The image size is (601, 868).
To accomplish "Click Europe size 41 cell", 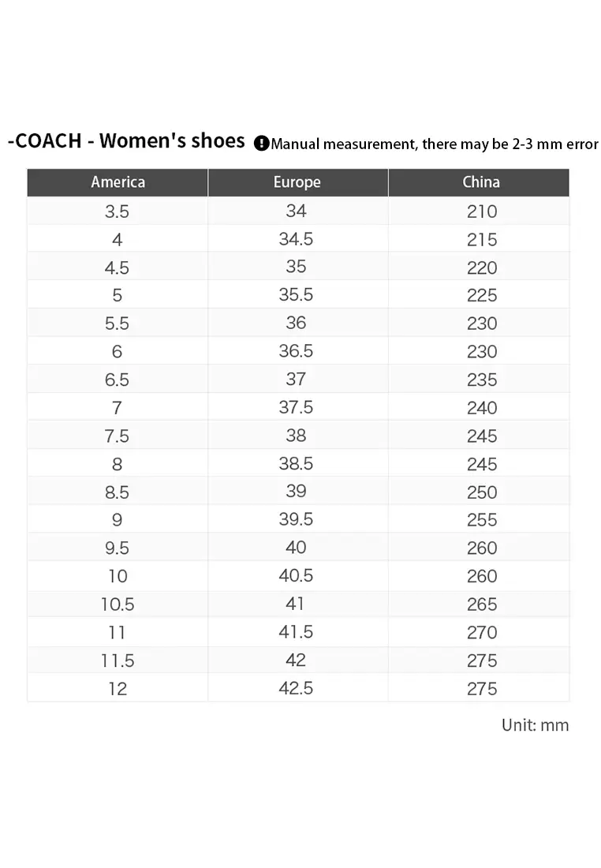I will click(296, 604).
